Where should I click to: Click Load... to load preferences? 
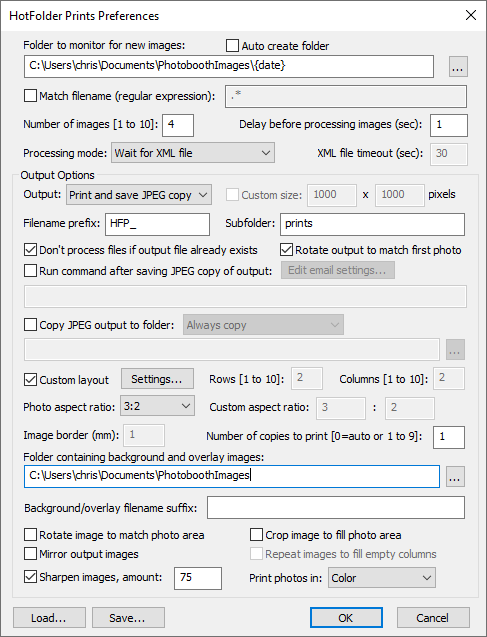[49, 618]
